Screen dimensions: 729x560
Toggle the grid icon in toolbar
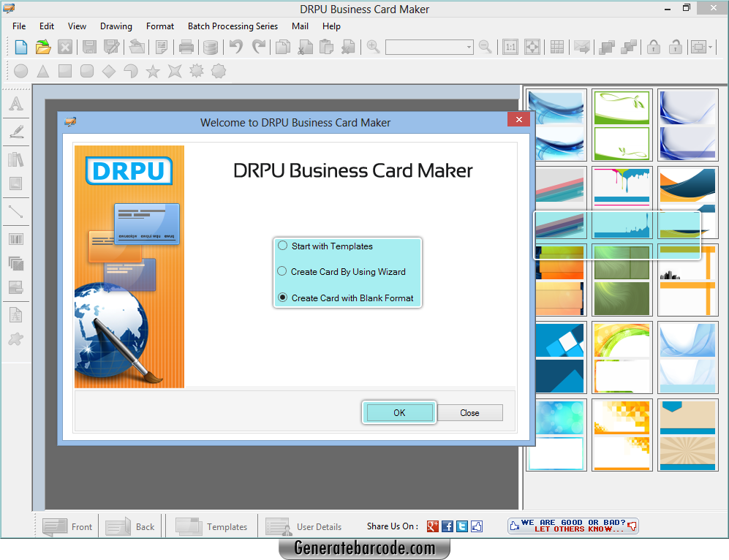556,47
